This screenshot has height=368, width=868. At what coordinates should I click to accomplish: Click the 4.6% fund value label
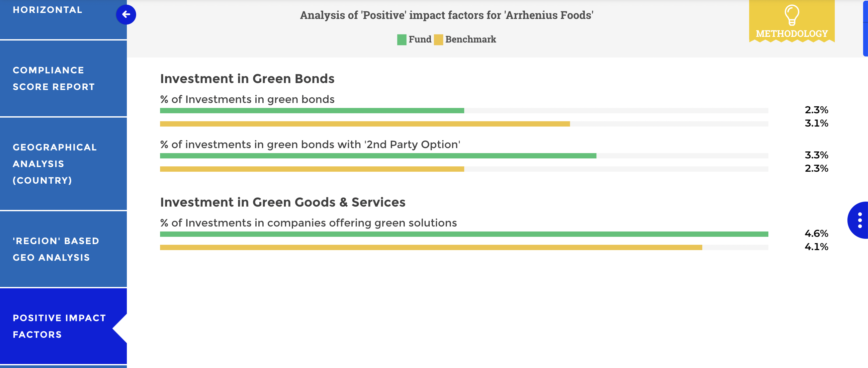816,233
